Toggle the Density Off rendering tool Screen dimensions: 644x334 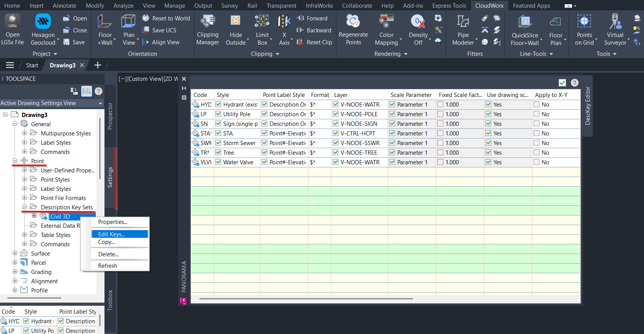point(418,30)
